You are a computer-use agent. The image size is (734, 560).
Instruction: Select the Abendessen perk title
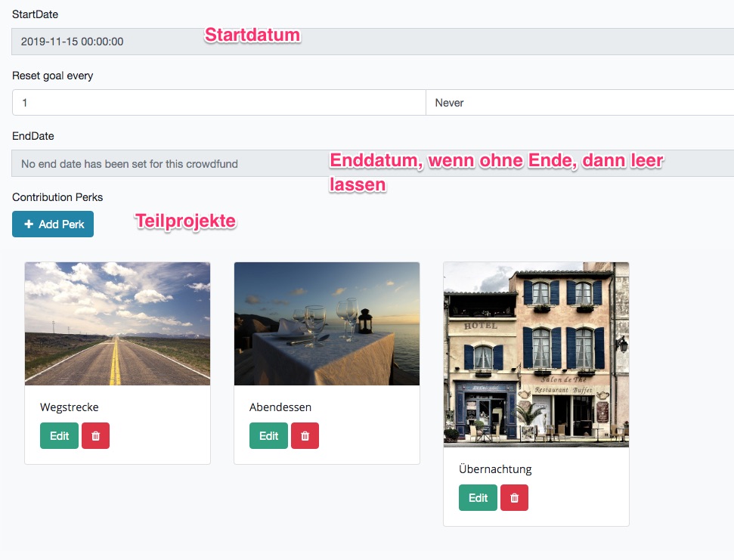point(280,407)
